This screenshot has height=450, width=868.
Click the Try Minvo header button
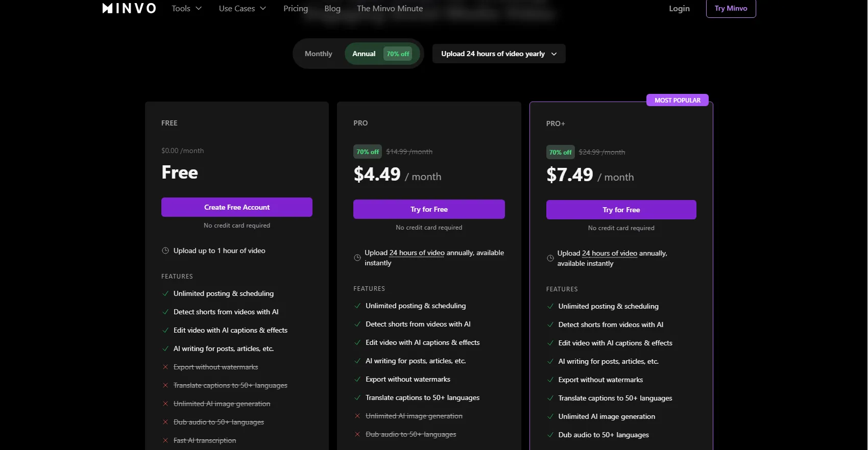coord(731,8)
